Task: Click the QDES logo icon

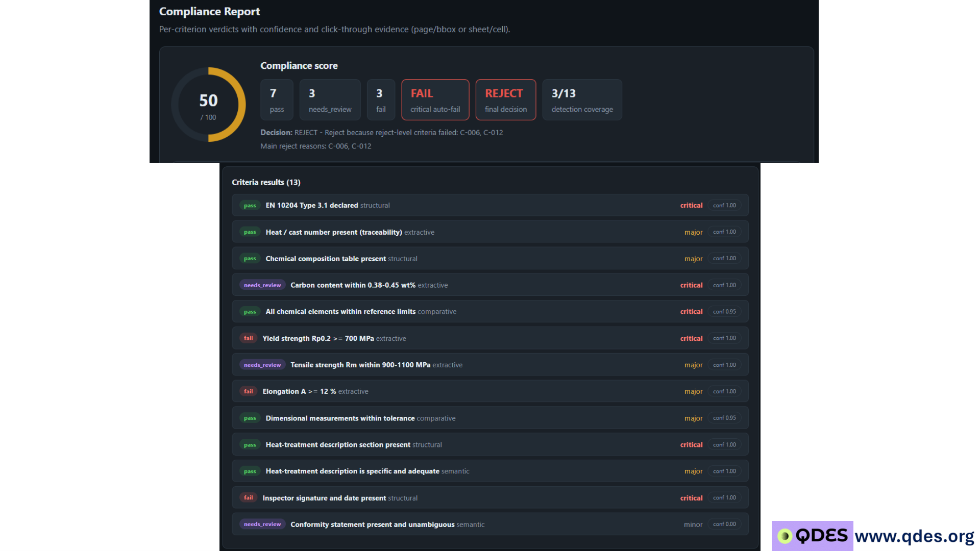Action: pyautogui.click(x=785, y=536)
